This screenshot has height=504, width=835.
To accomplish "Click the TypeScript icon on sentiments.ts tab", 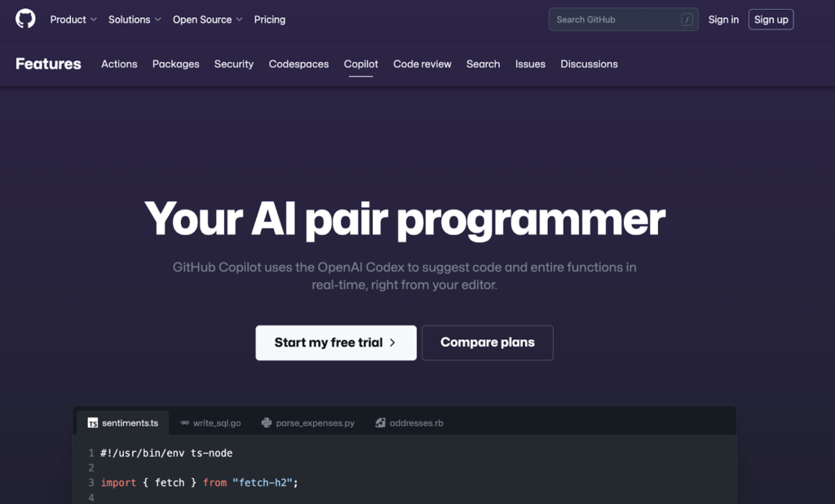I will click(93, 423).
